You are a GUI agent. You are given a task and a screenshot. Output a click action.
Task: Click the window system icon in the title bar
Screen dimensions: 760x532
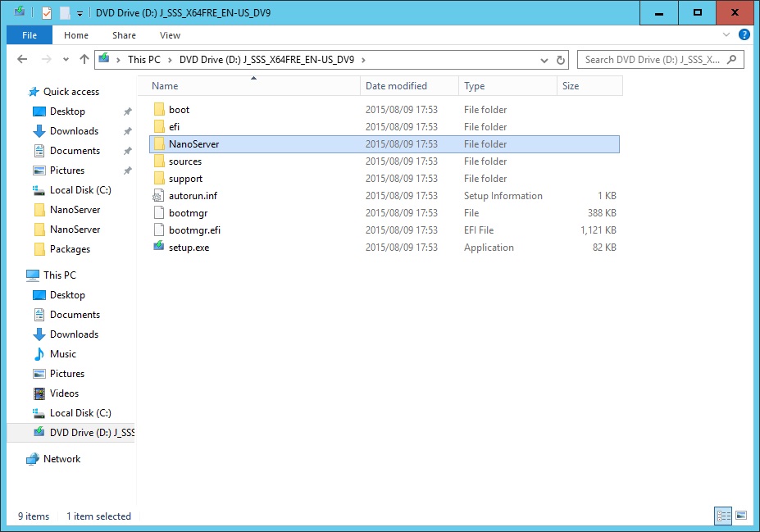(x=20, y=11)
